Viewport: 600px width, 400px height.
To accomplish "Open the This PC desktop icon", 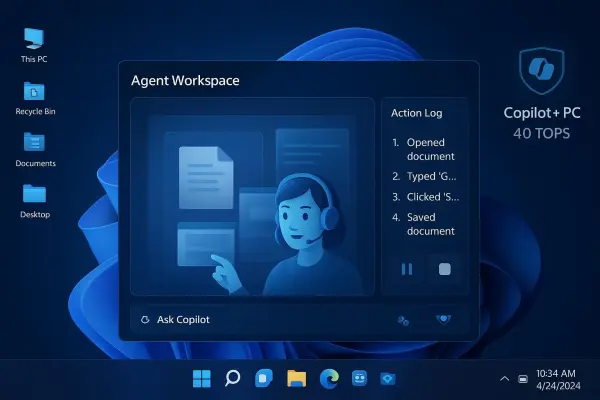I will (x=34, y=45).
